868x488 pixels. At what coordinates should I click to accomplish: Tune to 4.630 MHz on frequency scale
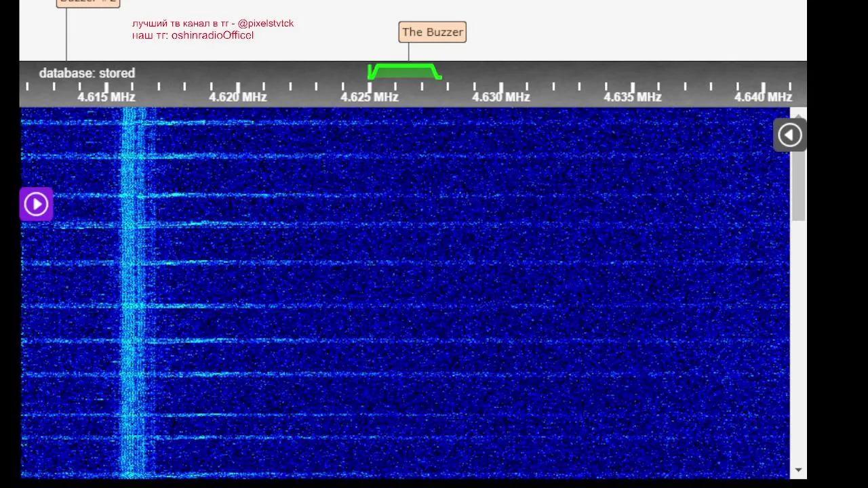click(x=500, y=97)
